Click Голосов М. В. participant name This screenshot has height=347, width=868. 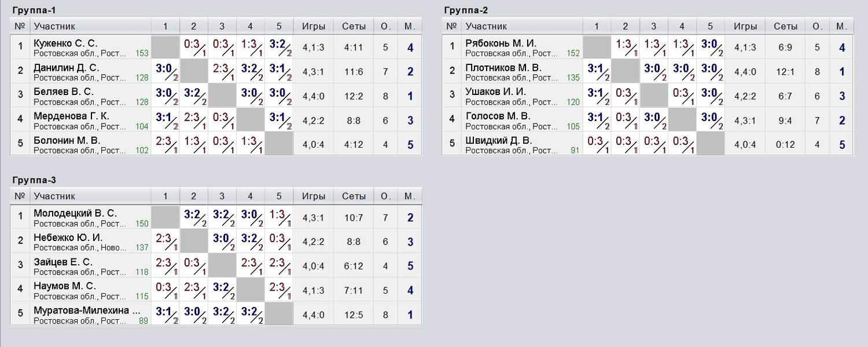click(x=498, y=116)
